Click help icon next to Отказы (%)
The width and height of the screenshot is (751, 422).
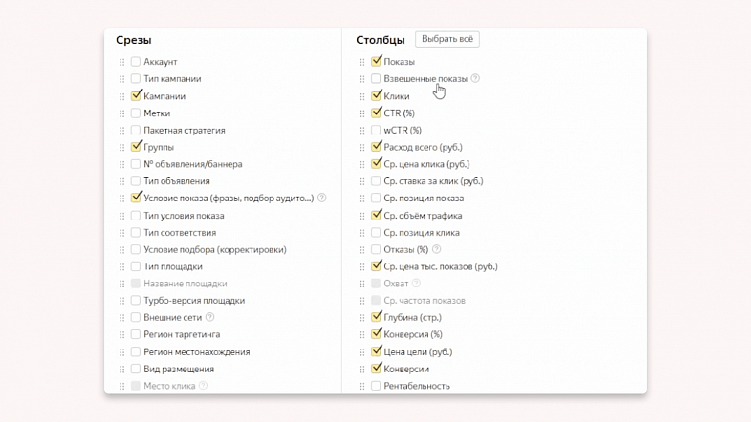pos(437,249)
